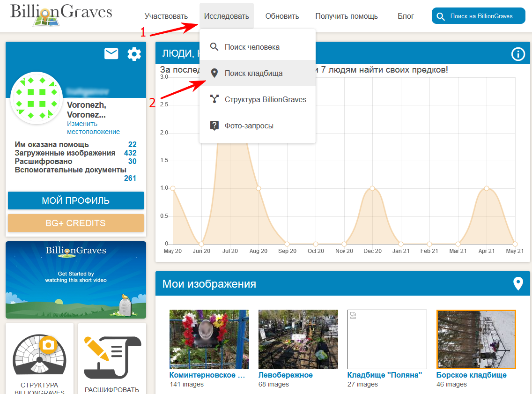The height and width of the screenshot is (394, 532).
Task: Click the Поиск на BillionGraves search field
Action: (479, 16)
